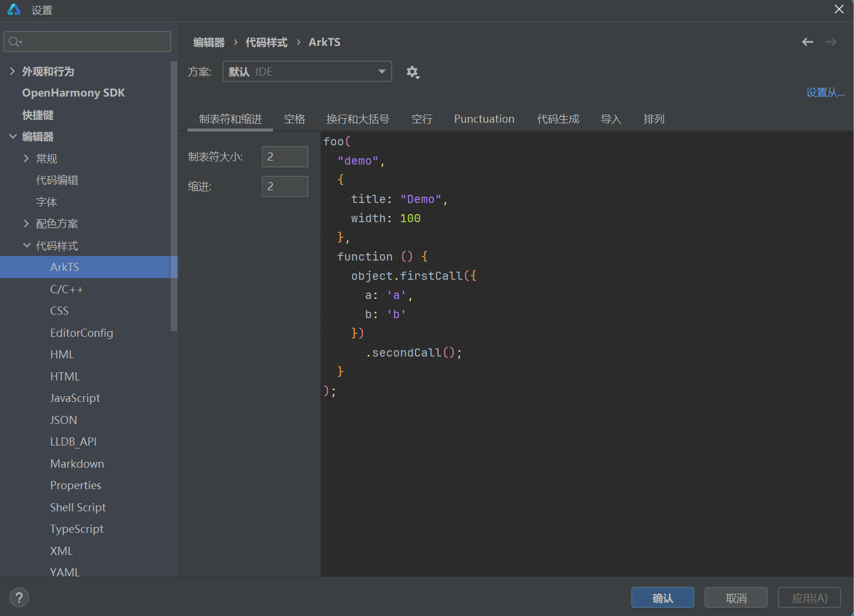
Task: Select HML code style item
Action: [x=62, y=354]
